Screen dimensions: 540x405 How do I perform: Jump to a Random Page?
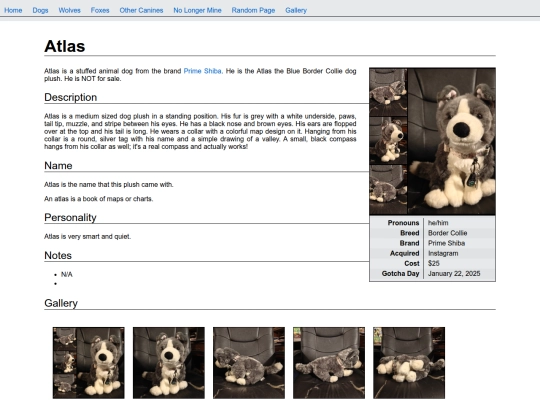253,10
